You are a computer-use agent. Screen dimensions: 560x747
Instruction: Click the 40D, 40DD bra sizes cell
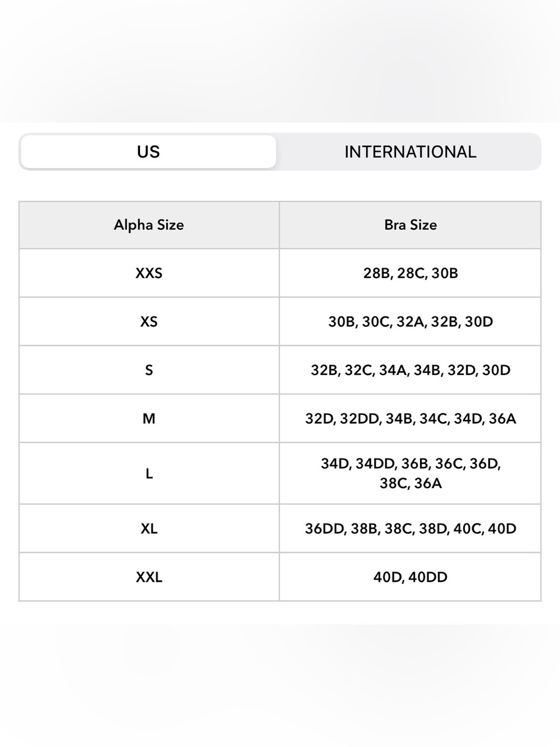[410, 577]
